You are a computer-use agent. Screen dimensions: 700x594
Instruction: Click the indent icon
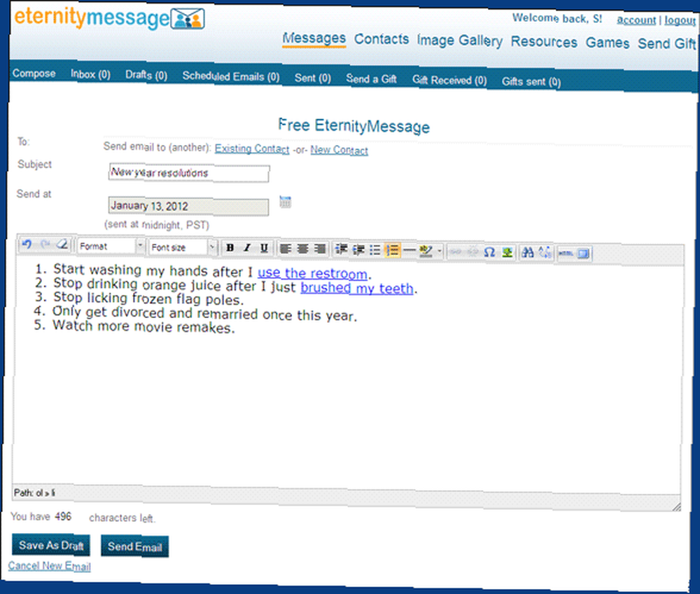click(x=358, y=249)
